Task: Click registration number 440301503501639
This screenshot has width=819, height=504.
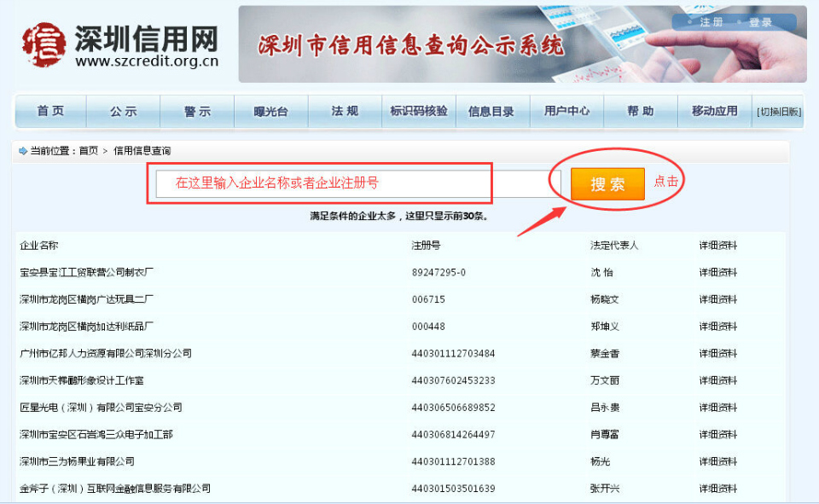Action: click(453, 489)
